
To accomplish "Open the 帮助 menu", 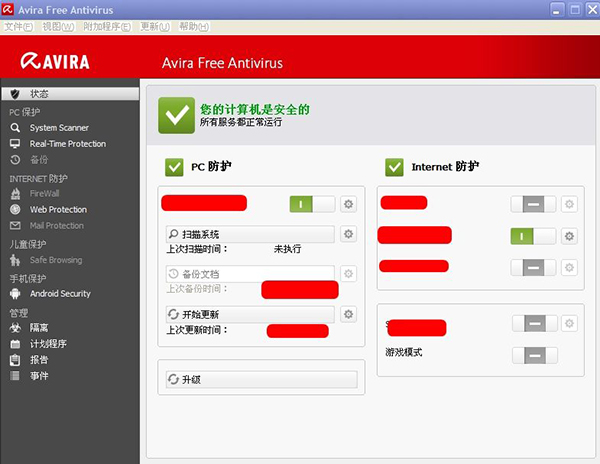I will tap(194, 27).
